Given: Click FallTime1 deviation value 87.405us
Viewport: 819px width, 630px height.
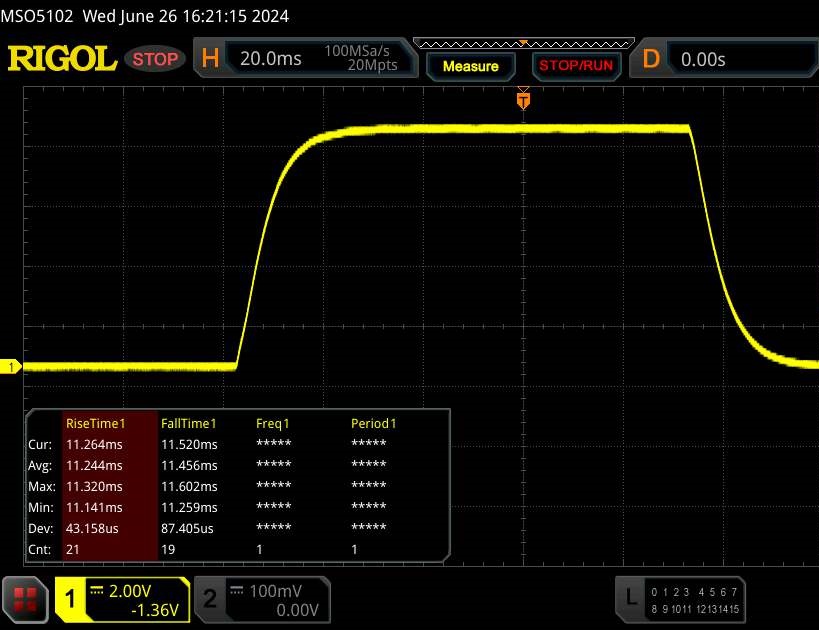Looking at the screenshot, I should (187, 528).
